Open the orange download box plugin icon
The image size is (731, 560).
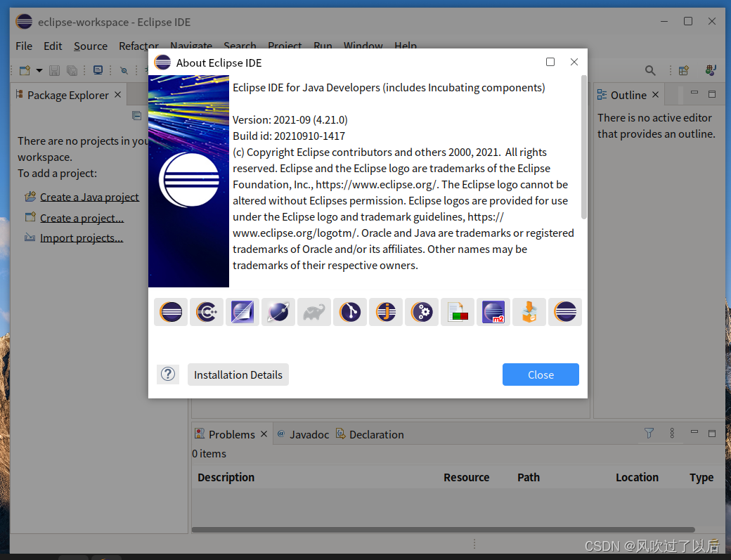coord(529,312)
